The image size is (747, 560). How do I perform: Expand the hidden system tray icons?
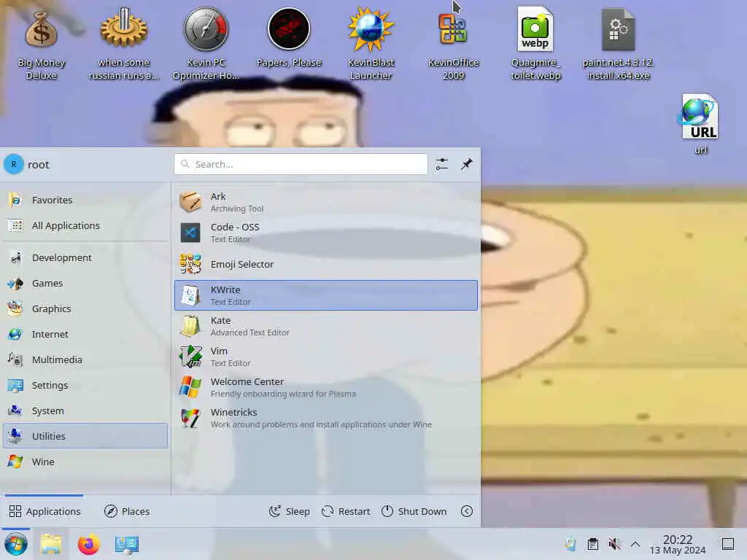(635, 544)
